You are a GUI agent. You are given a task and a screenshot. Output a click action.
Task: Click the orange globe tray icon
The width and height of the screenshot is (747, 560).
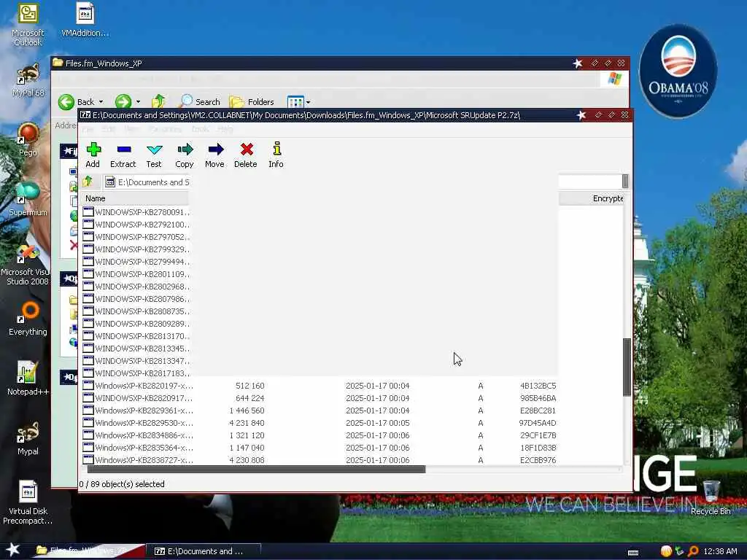[666, 551]
